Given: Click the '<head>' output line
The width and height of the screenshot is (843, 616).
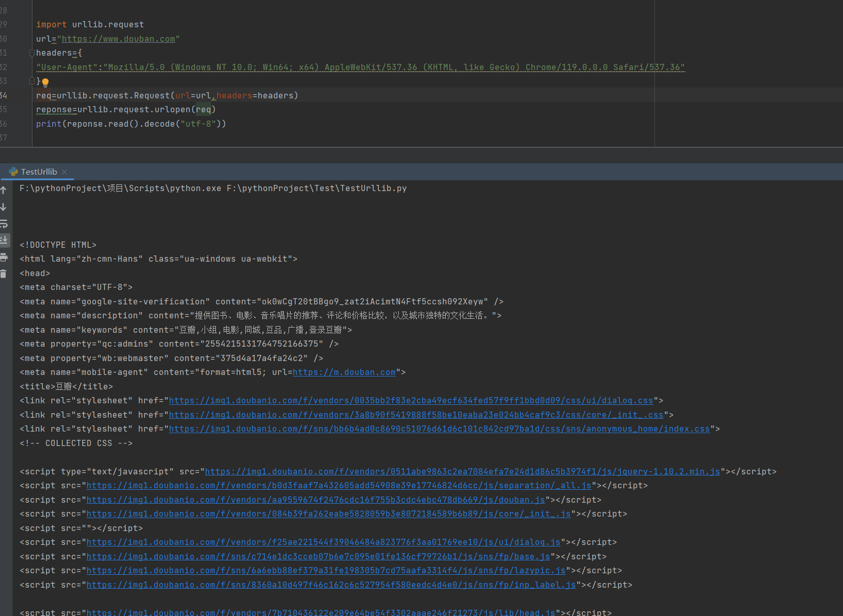Looking at the screenshot, I should click(35, 273).
